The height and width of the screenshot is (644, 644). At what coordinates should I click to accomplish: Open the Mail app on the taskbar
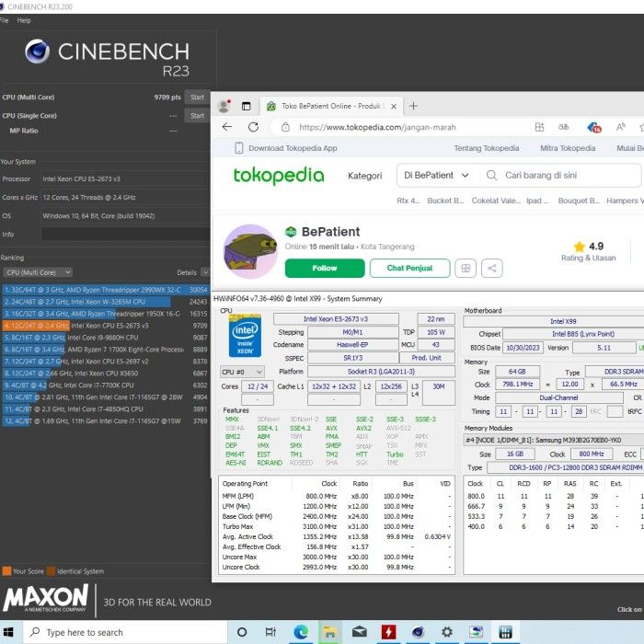[360, 632]
